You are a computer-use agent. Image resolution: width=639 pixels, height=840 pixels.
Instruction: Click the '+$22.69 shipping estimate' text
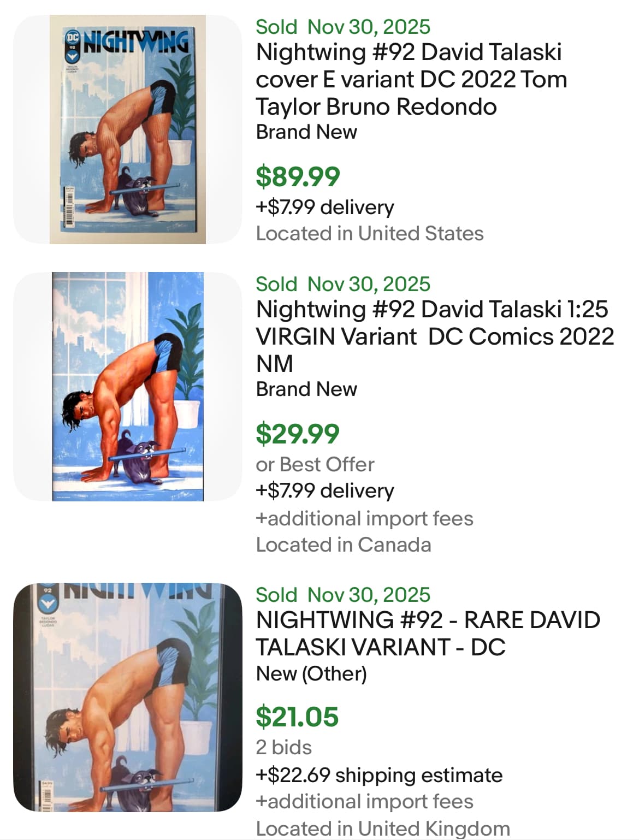[379, 775]
